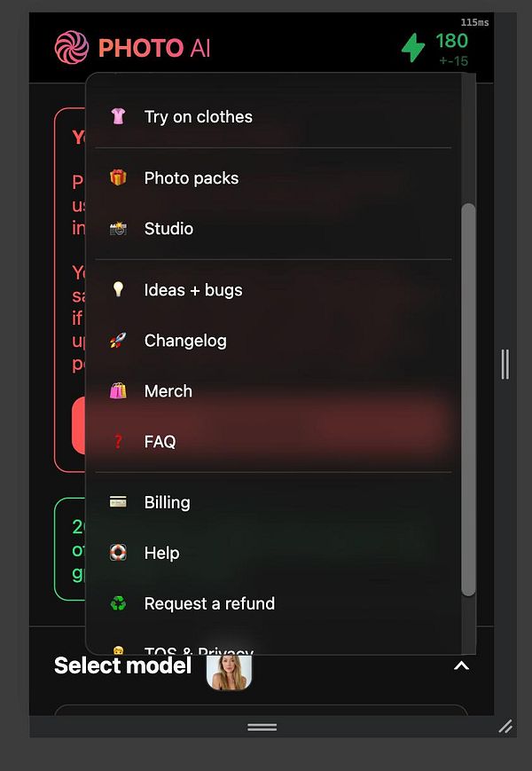Screen dimensions: 532x771
Task: Click the Changelog rocket icon
Action: pyautogui.click(x=116, y=340)
